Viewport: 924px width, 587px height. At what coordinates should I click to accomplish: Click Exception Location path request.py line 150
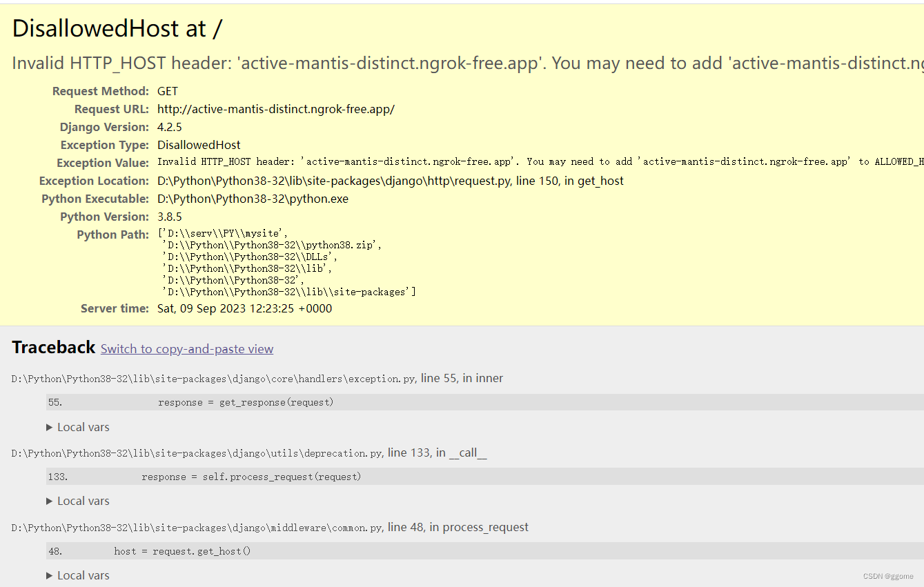coord(391,181)
